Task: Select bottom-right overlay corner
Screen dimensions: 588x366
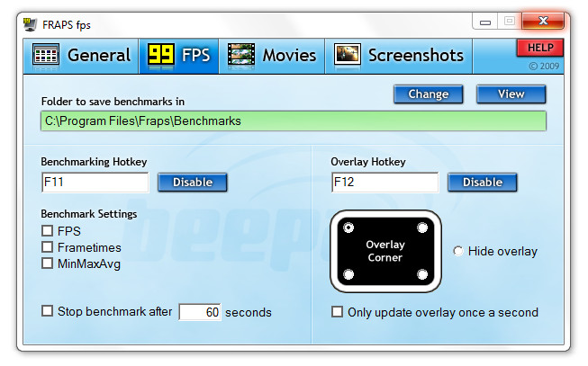Action: pyautogui.click(x=422, y=274)
